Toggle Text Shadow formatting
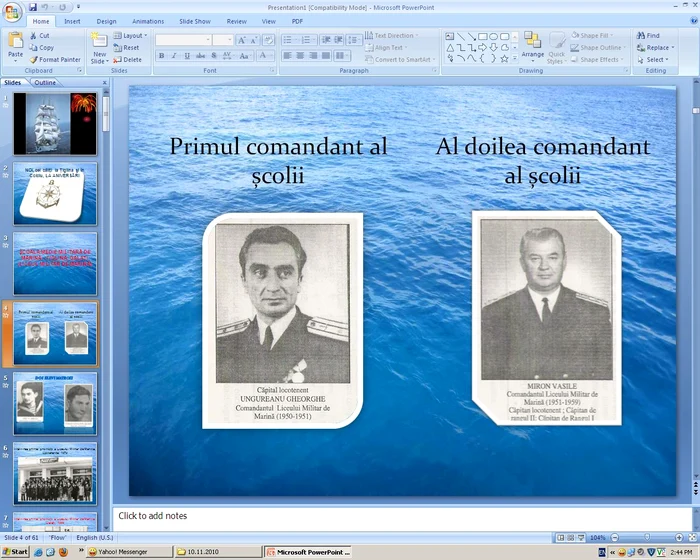This screenshot has height=560, width=700. pyautogui.click(x=214, y=56)
